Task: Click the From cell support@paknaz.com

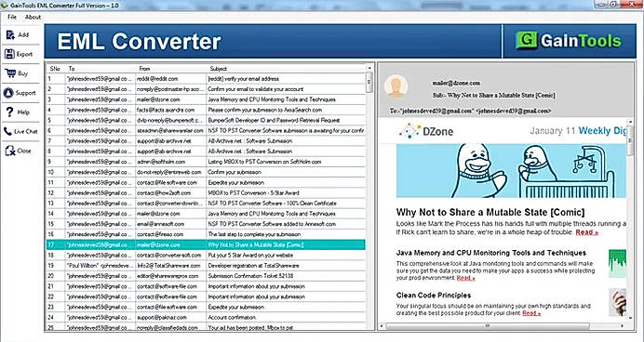Action: [x=171, y=318]
